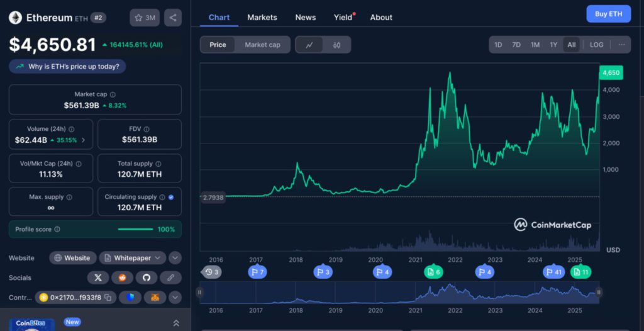644x331 pixels.
Task: Select the Market cap chart toggle
Action: coord(262,45)
